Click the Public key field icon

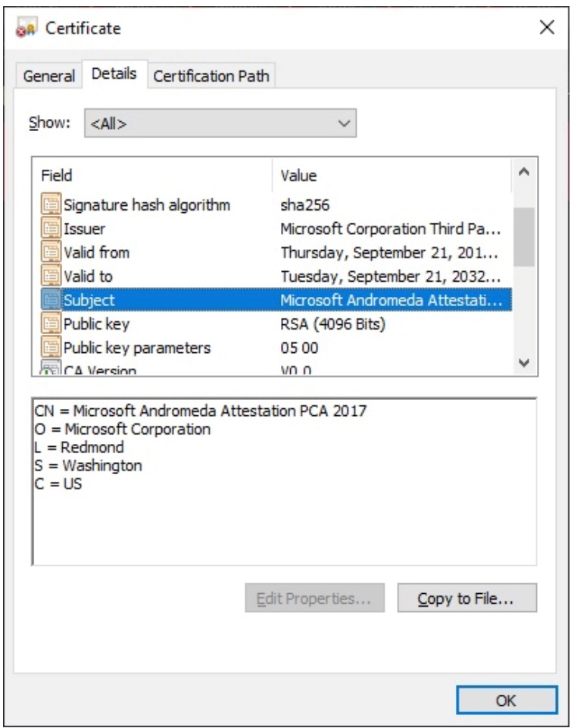click(51, 324)
